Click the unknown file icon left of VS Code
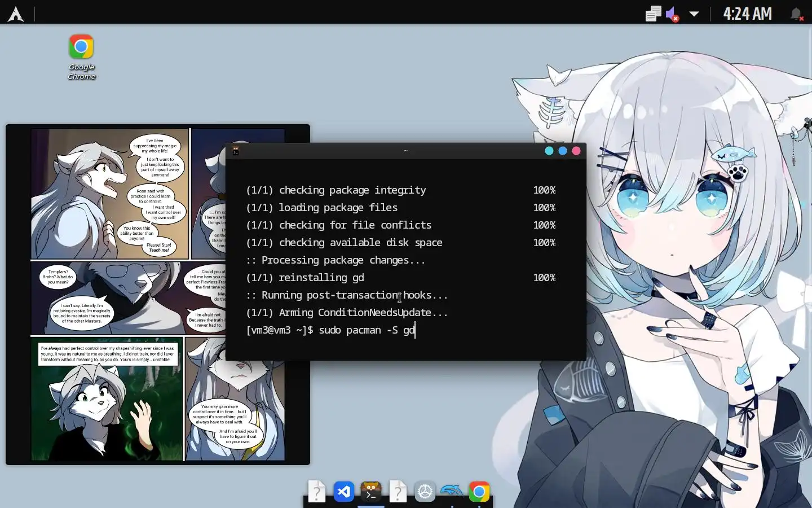Image resolution: width=812 pixels, height=508 pixels. pos(316,492)
